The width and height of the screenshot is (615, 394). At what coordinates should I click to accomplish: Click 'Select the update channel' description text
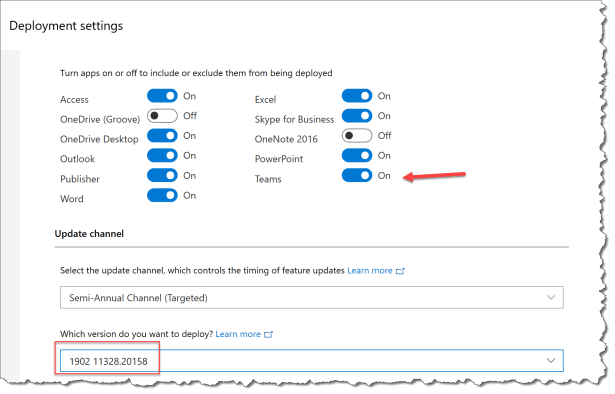click(202, 271)
